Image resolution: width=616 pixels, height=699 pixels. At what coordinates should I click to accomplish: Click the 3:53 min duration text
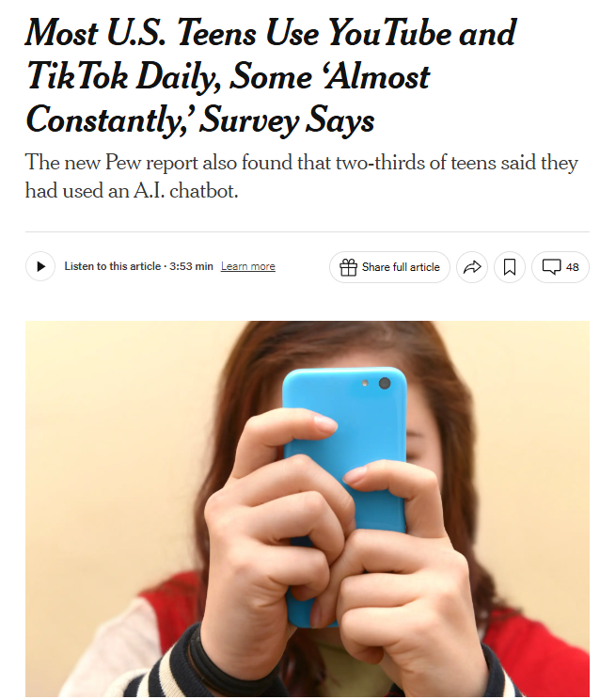tap(191, 266)
